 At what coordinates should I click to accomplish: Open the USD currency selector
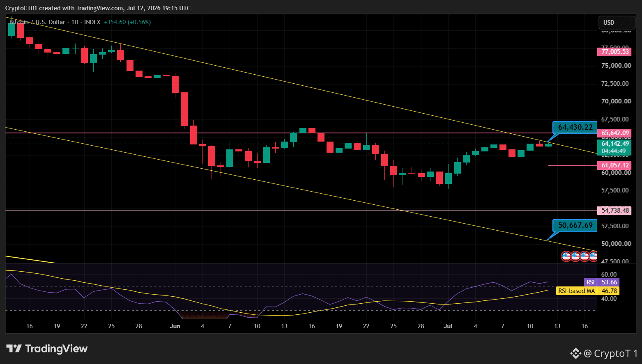[616, 23]
